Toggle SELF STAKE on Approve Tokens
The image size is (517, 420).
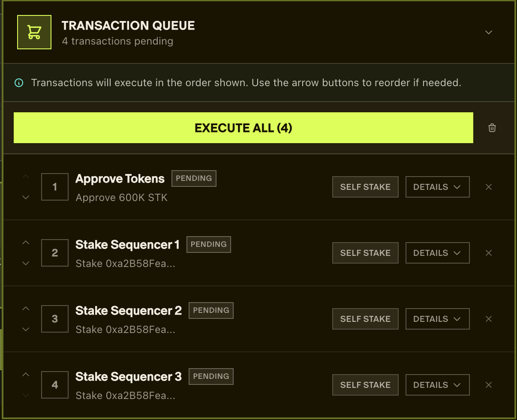[x=365, y=187]
